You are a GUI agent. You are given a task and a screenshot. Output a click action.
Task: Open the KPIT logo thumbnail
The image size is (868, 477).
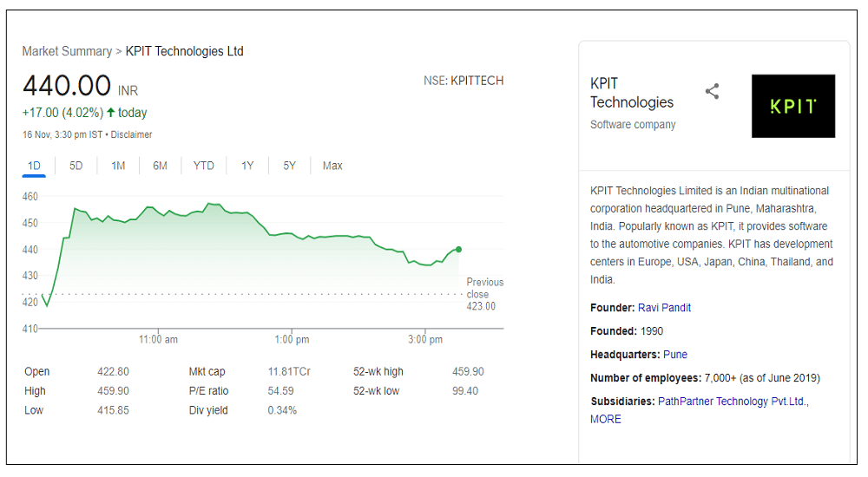pos(792,107)
